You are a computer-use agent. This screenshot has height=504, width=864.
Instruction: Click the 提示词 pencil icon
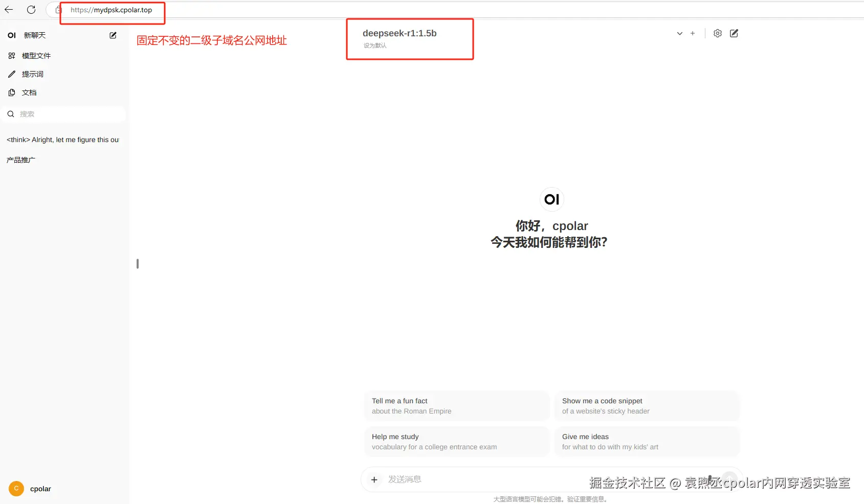(x=12, y=74)
